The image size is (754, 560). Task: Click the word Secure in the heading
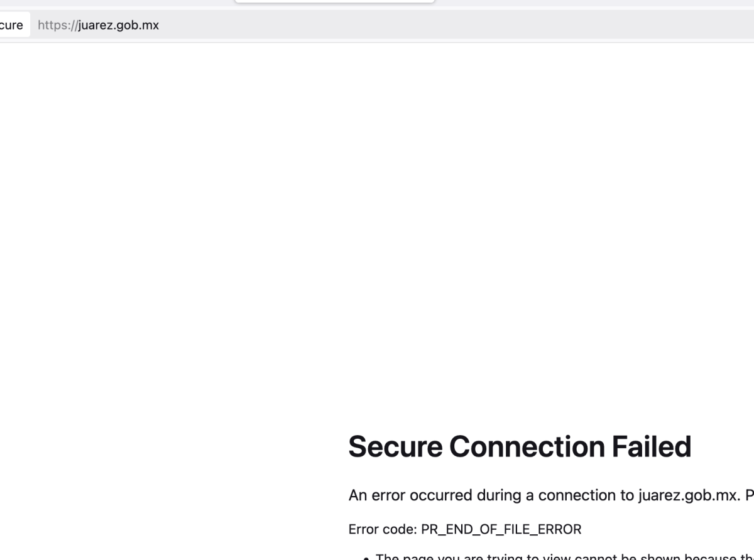tap(395, 446)
